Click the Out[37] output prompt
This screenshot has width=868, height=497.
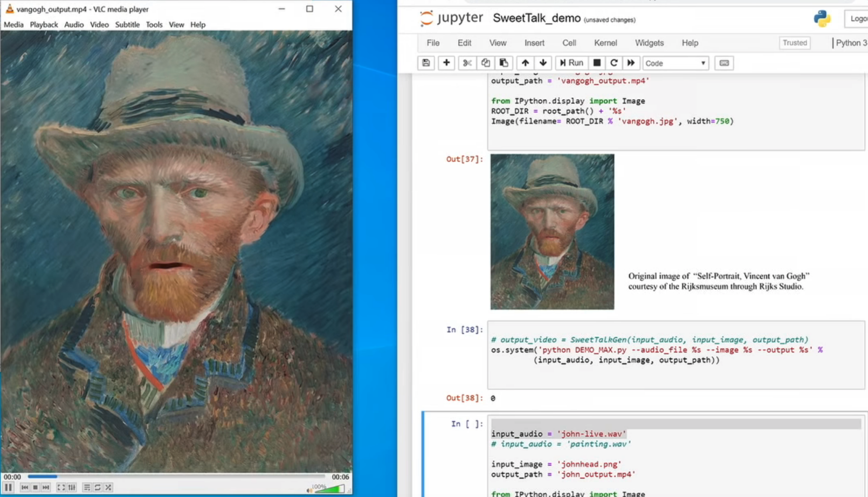tap(464, 159)
